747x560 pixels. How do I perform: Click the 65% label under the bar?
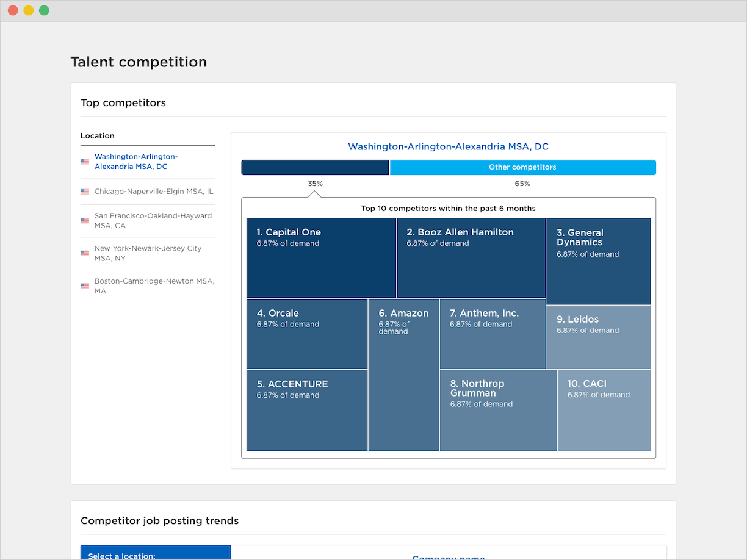pos(522,184)
